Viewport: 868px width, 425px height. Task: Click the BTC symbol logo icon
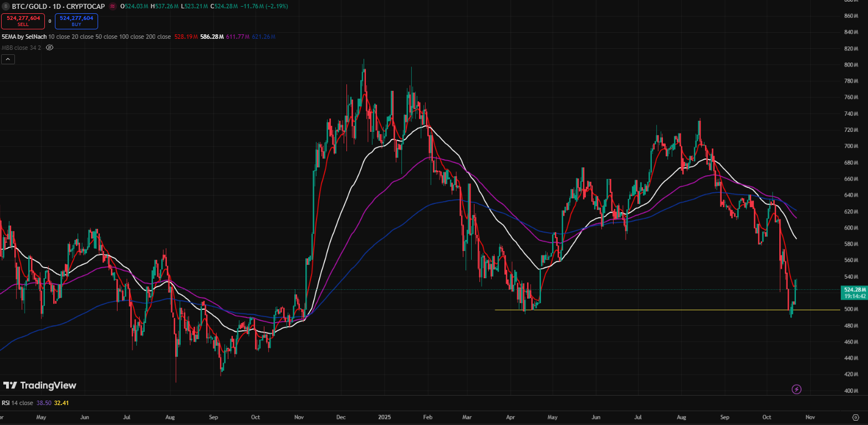(6, 6)
